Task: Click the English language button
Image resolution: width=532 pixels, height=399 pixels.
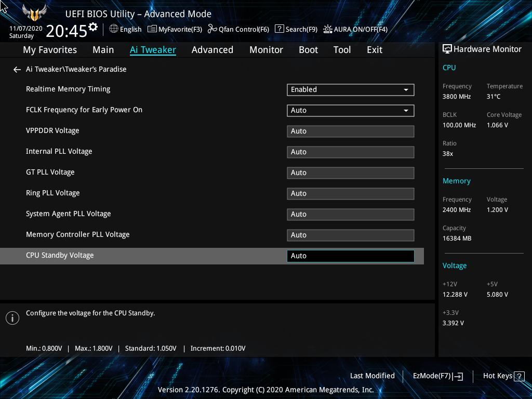Action: (126, 29)
